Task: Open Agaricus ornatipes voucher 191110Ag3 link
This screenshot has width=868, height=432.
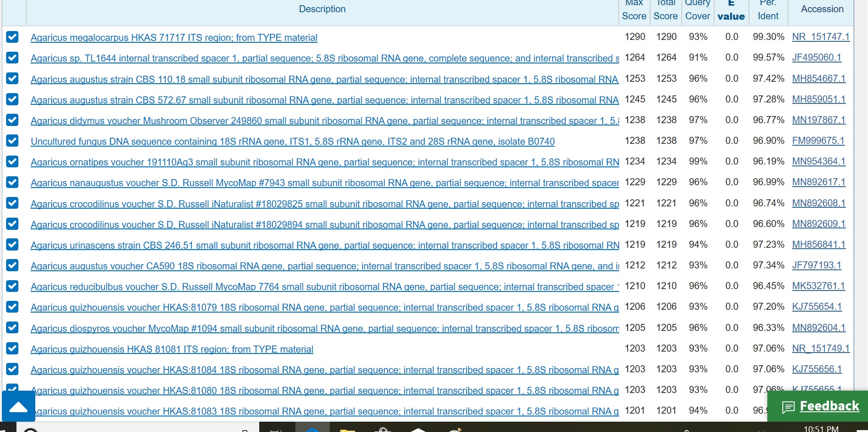Action: 325,162
